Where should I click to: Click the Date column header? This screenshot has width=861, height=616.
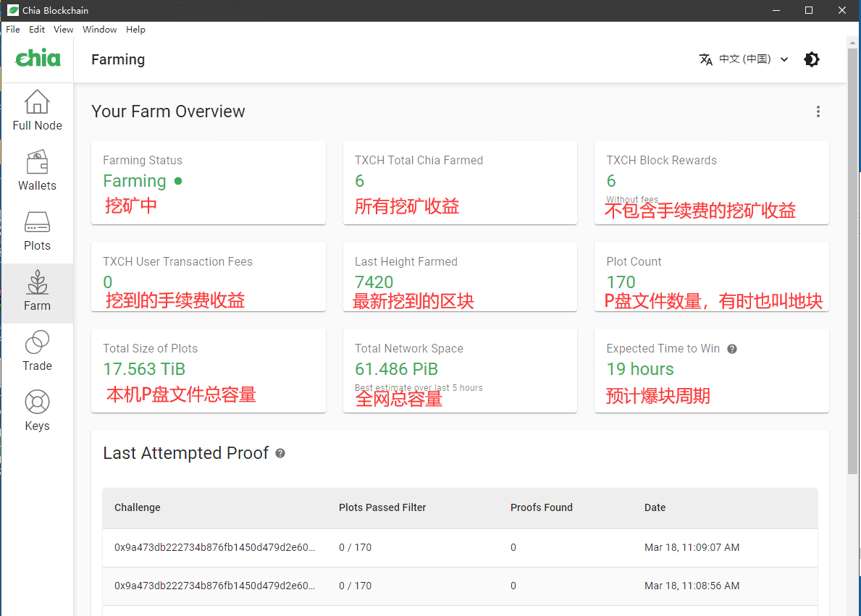click(x=655, y=507)
